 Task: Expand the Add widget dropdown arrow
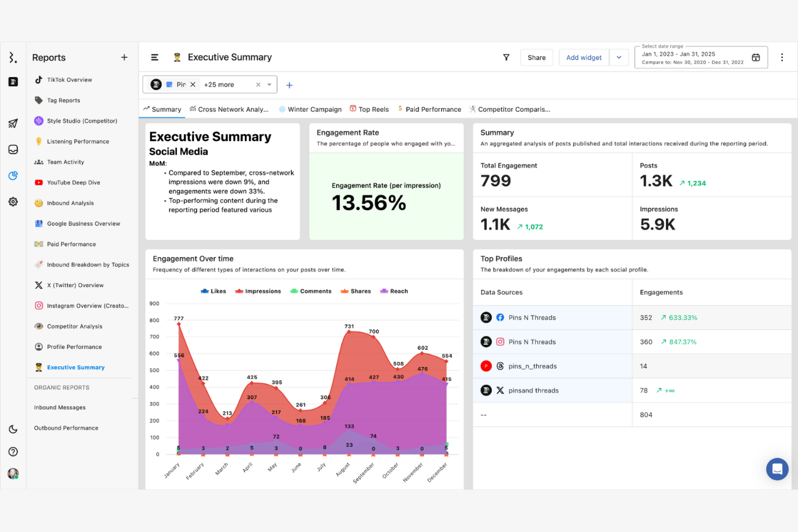click(x=619, y=57)
